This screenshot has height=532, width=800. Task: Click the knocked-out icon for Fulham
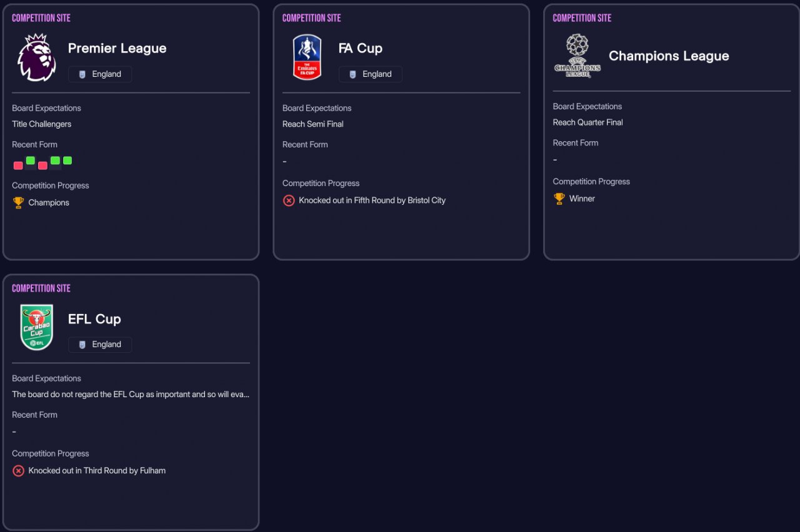pos(18,471)
